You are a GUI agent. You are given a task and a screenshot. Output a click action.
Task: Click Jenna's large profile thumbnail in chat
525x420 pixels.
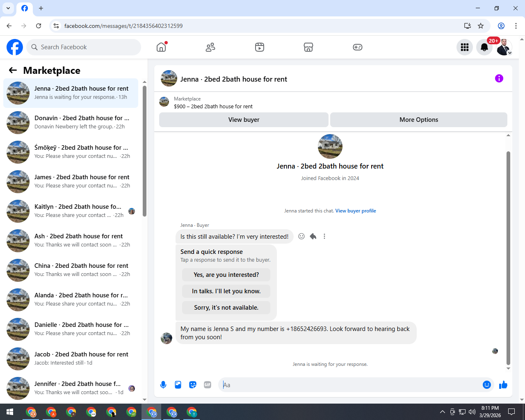[x=330, y=146]
